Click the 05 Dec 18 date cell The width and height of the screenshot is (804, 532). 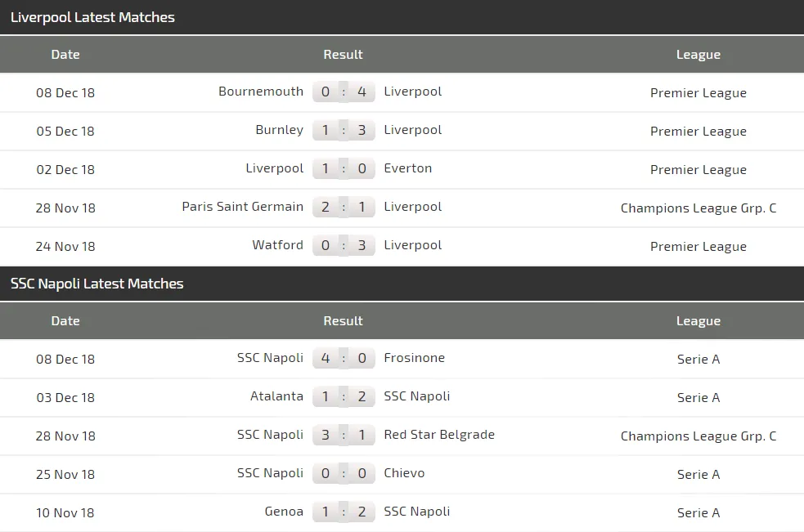click(x=65, y=131)
